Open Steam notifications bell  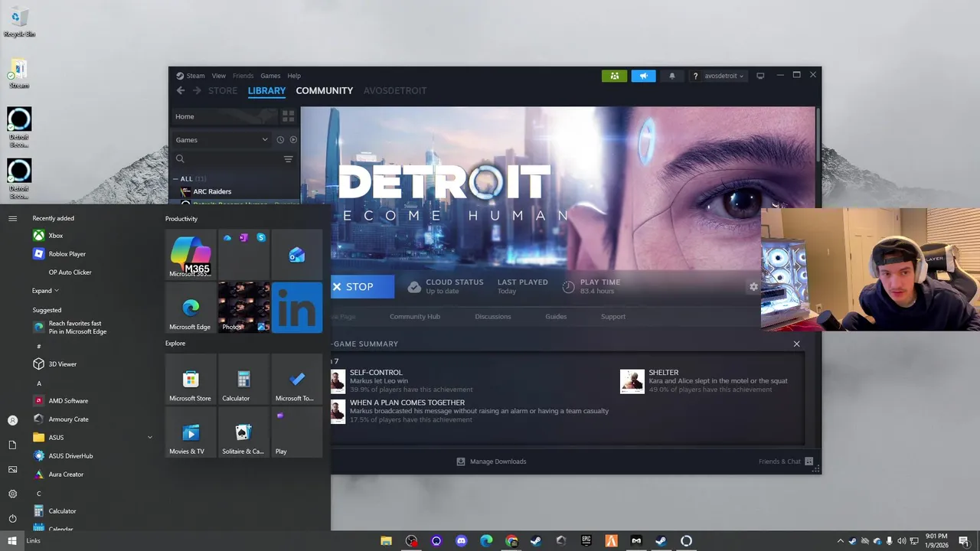672,76
